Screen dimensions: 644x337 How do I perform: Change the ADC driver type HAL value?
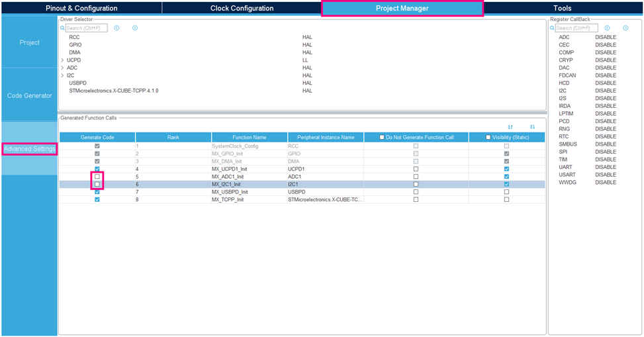point(307,68)
